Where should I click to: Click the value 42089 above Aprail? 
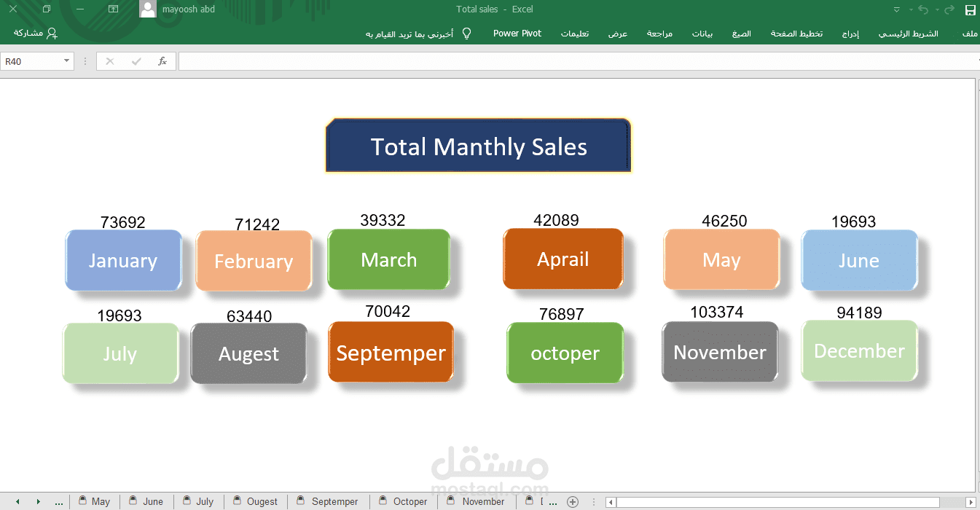point(556,220)
